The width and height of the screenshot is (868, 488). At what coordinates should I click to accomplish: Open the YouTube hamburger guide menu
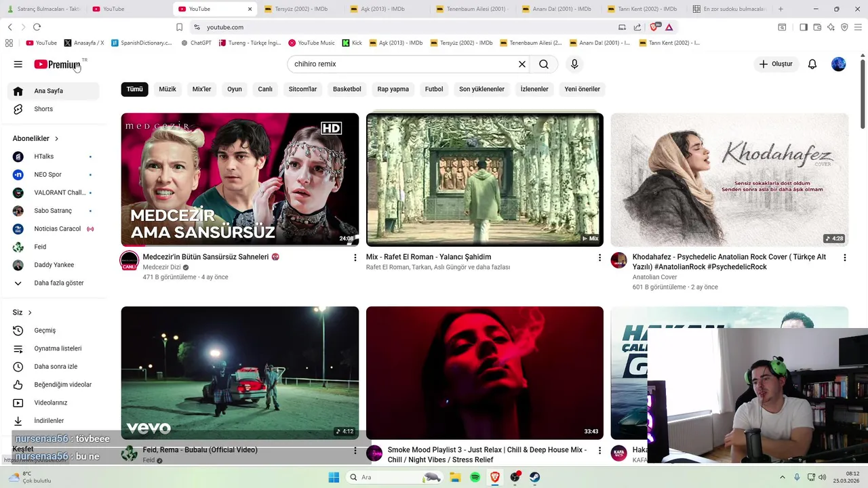(18, 64)
